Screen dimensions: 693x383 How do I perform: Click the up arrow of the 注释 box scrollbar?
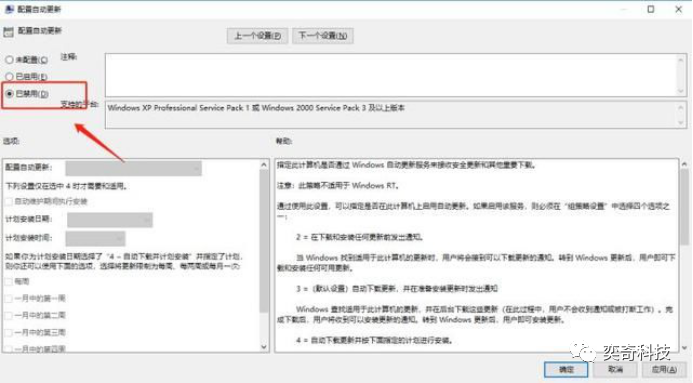click(681, 59)
